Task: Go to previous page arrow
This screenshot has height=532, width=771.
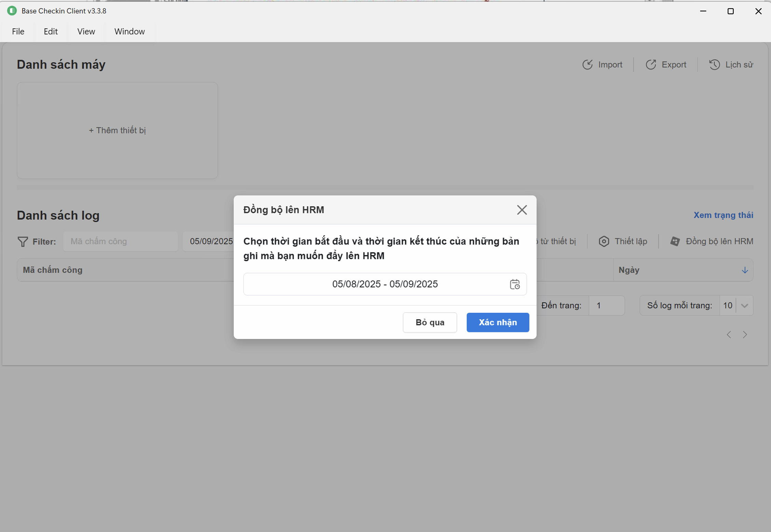Action: click(x=729, y=335)
